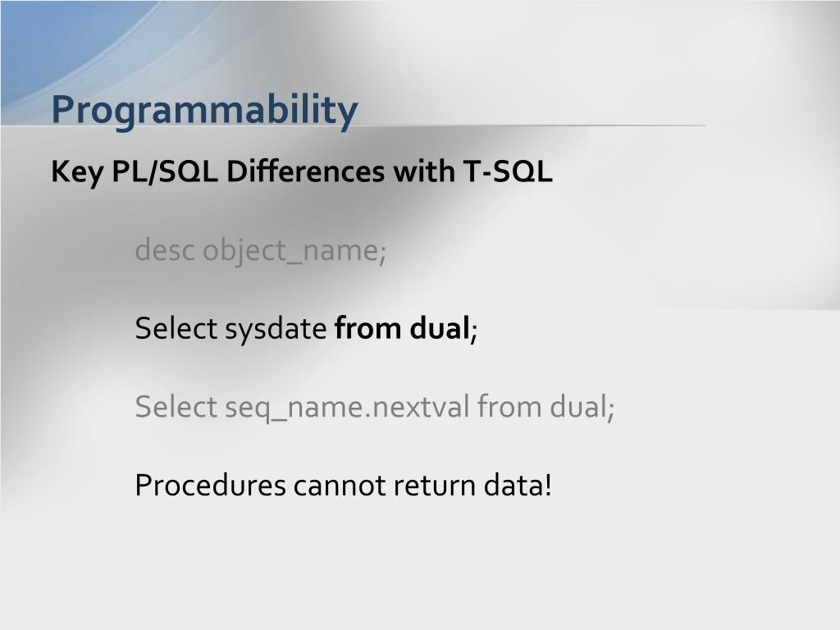This screenshot has width=840, height=630.
Task: Click the word Procedures
Action: 211,485
